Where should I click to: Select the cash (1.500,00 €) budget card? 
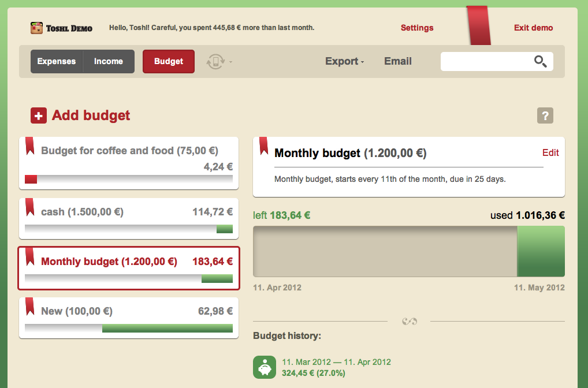coord(129,219)
